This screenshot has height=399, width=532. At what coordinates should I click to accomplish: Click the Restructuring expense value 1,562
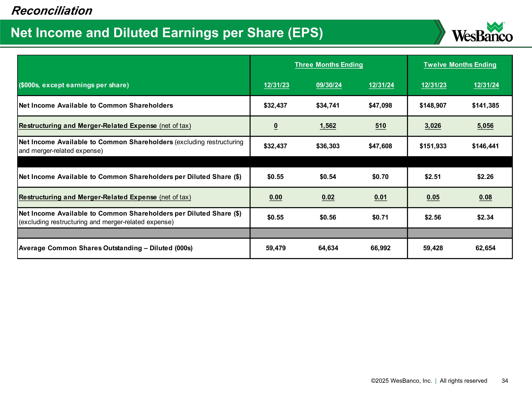point(328,126)
